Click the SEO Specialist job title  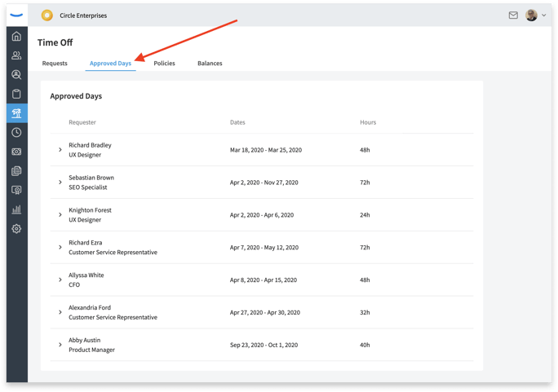coord(88,187)
